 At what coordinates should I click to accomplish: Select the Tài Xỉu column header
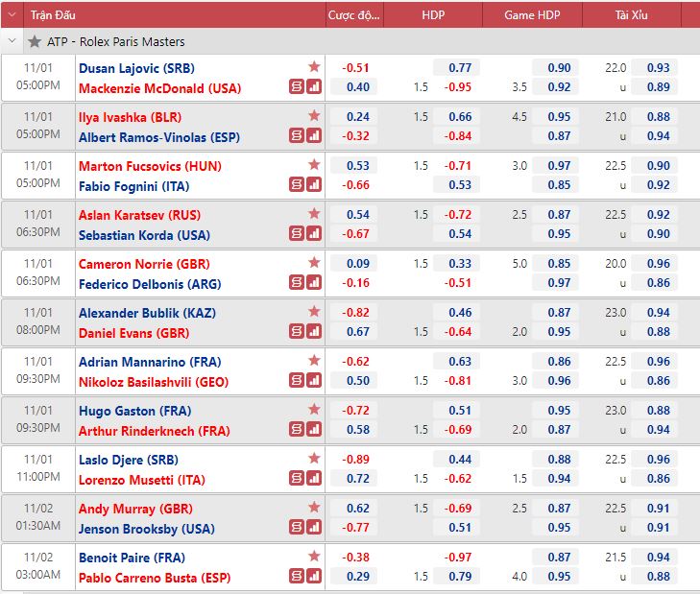pos(631,15)
